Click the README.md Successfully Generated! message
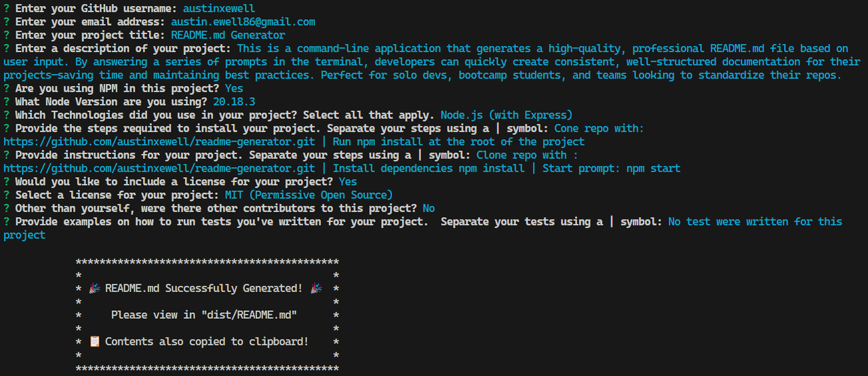The image size is (868, 376). 203,288
